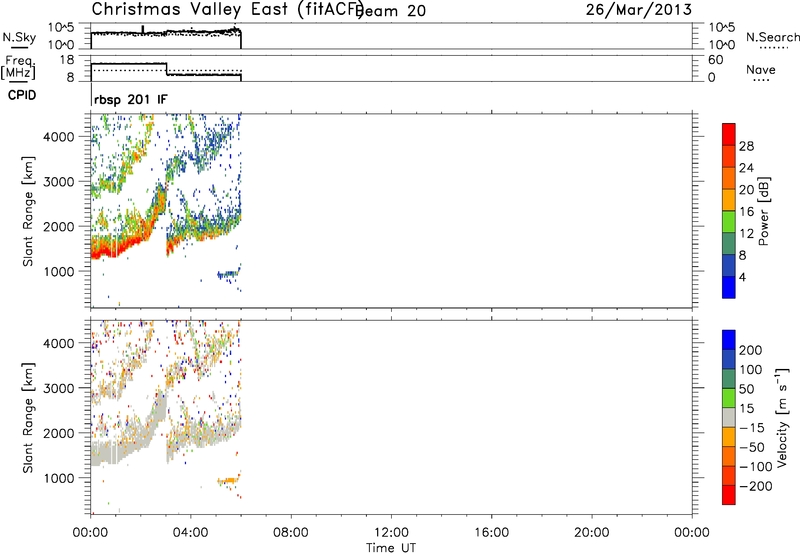Click the '200' label on velocity colorbar
The height and width of the screenshot is (554, 800).
coord(751,350)
